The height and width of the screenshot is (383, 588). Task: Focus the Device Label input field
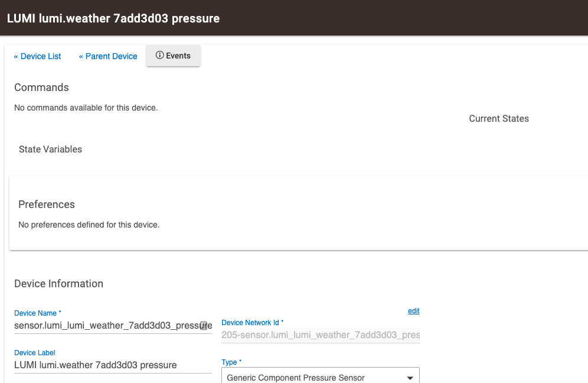112,365
